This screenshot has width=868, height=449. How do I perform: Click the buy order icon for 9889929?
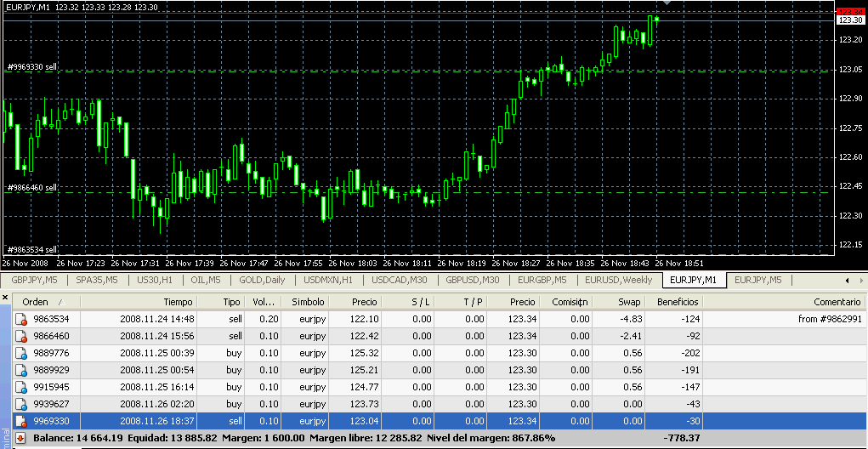coord(20,370)
